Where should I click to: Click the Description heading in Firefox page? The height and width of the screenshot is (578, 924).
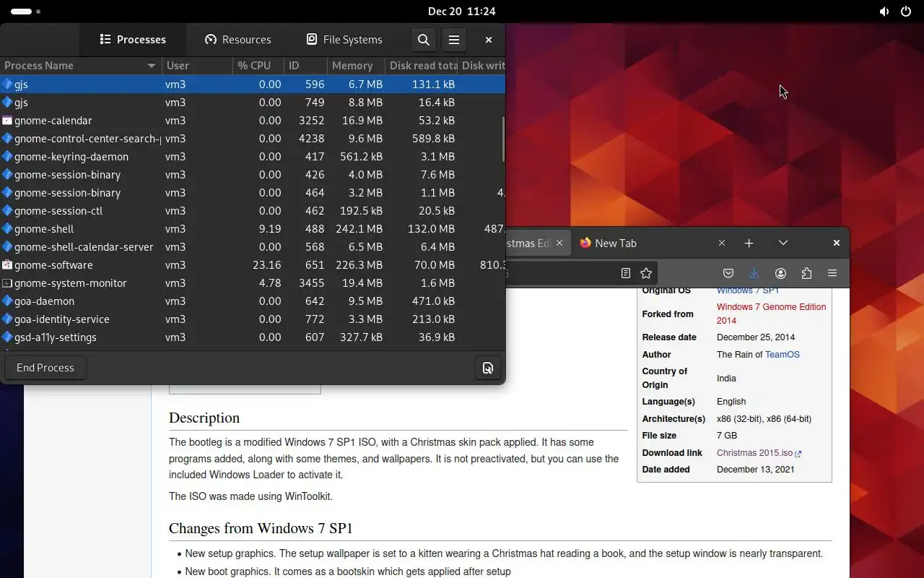point(204,418)
